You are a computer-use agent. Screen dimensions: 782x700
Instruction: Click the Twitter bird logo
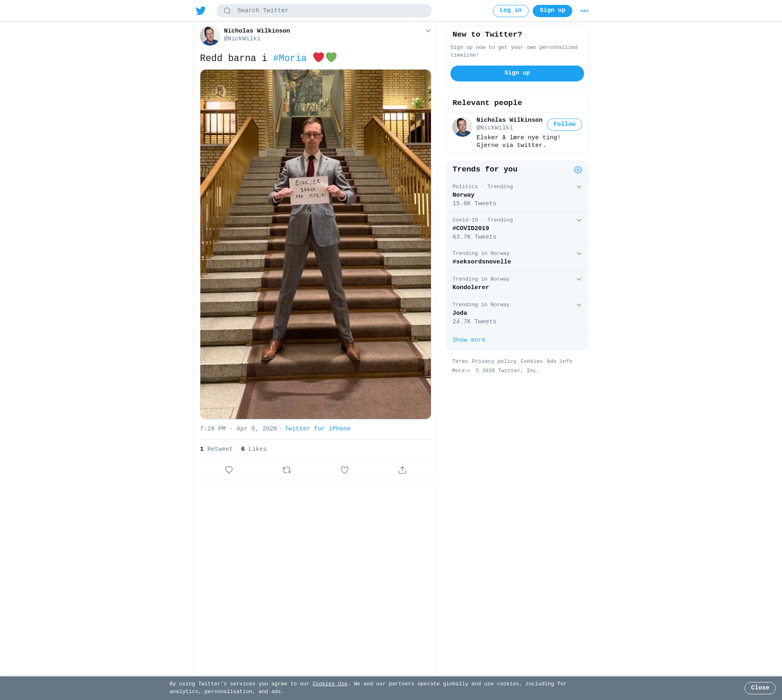201,11
